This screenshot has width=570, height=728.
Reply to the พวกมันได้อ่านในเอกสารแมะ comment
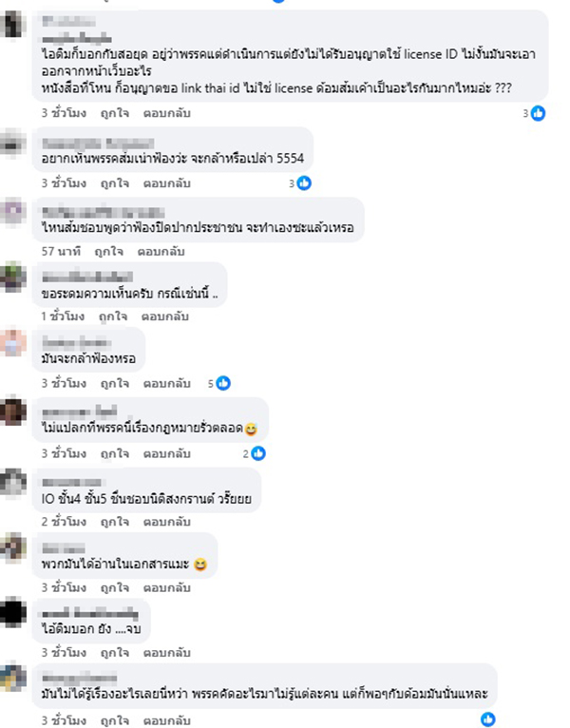pyautogui.click(x=166, y=587)
